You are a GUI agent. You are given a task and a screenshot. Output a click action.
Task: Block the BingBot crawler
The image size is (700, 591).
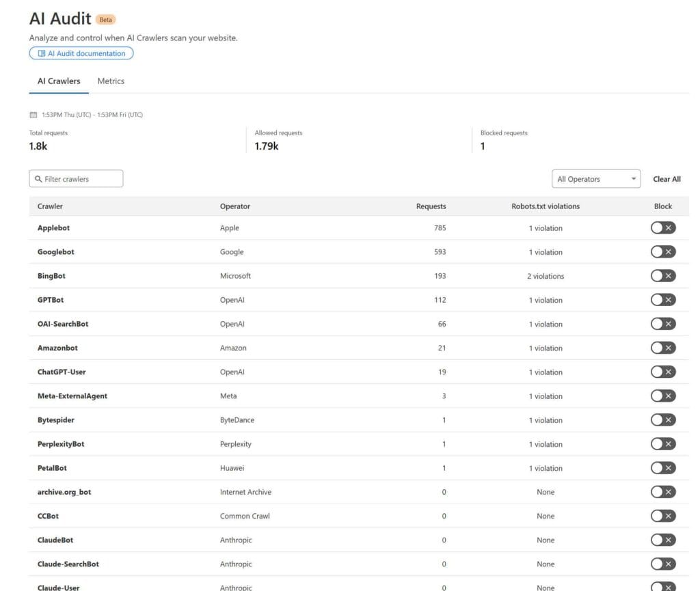(662, 276)
